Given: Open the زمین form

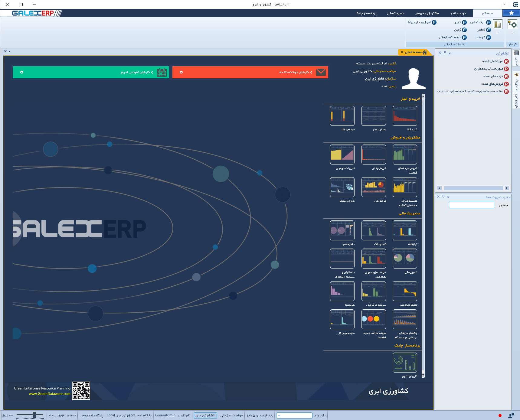Looking at the screenshot, I should 460,30.
